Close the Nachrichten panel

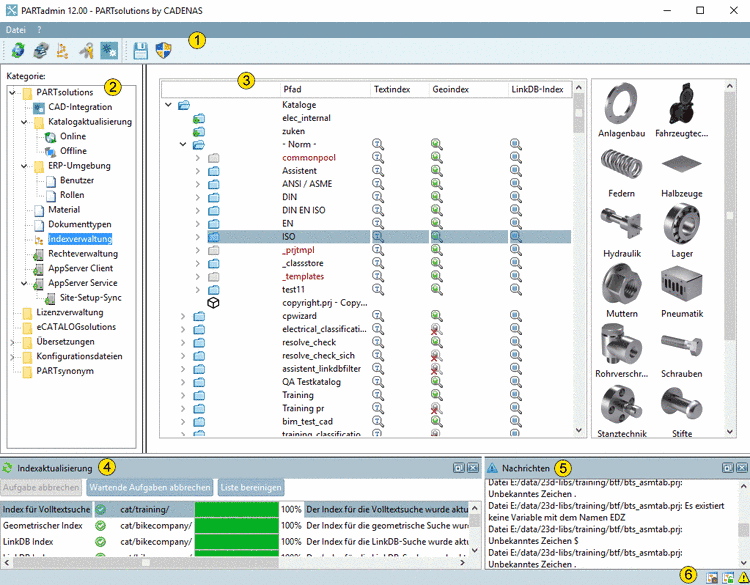click(x=742, y=467)
